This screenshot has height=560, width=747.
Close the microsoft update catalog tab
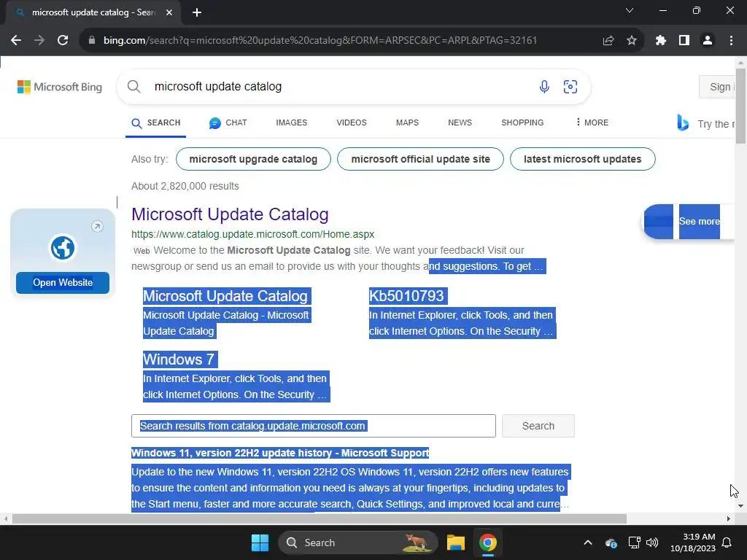click(169, 12)
